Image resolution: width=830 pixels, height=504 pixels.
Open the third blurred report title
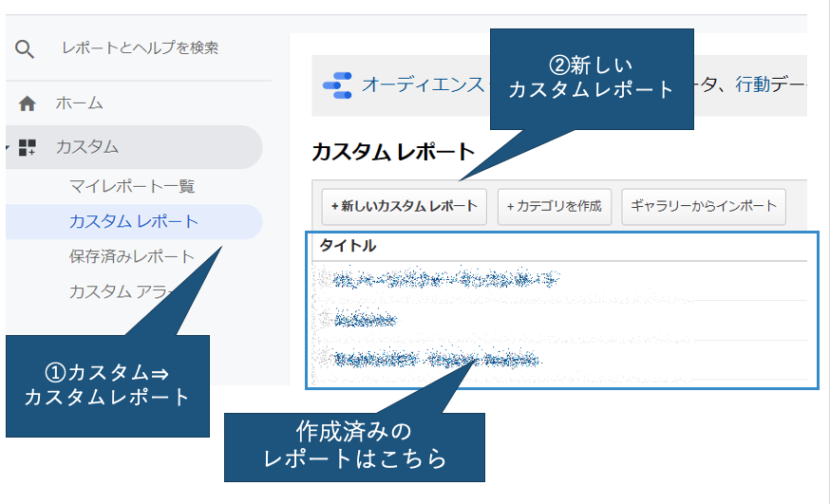(437, 359)
